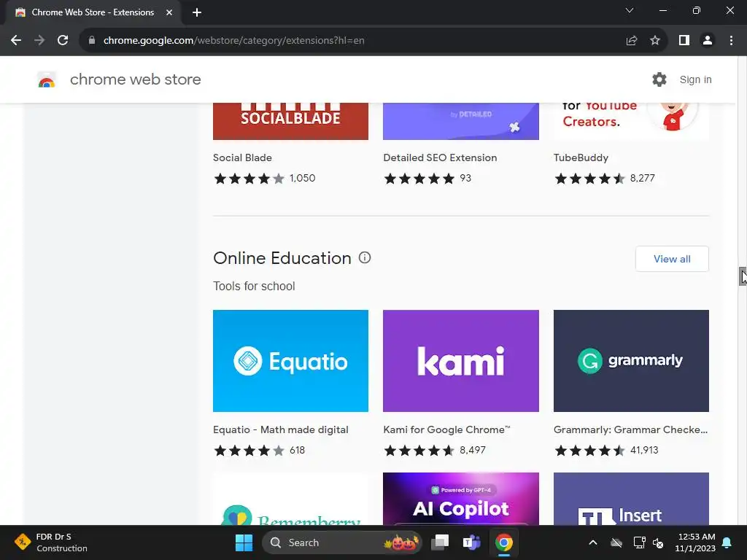Click the chrome web store title
This screenshot has width=747, height=560.
(135, 79)
